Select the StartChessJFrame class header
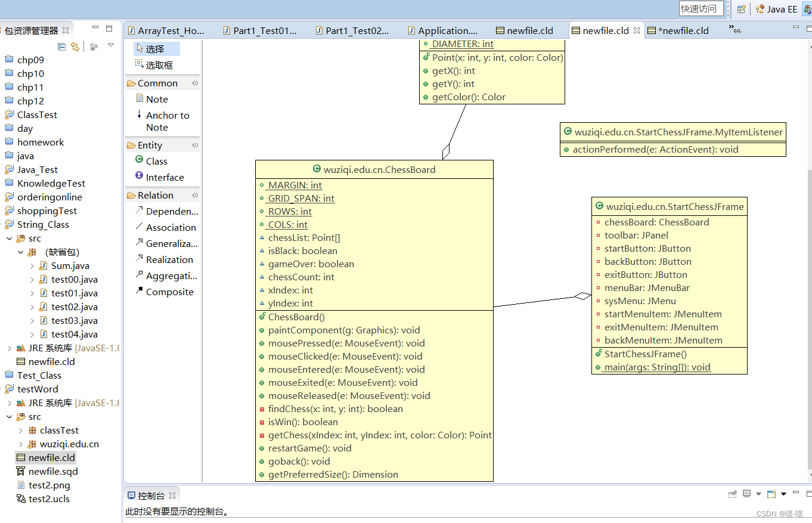The image size is (812, 523). point(670,207)
